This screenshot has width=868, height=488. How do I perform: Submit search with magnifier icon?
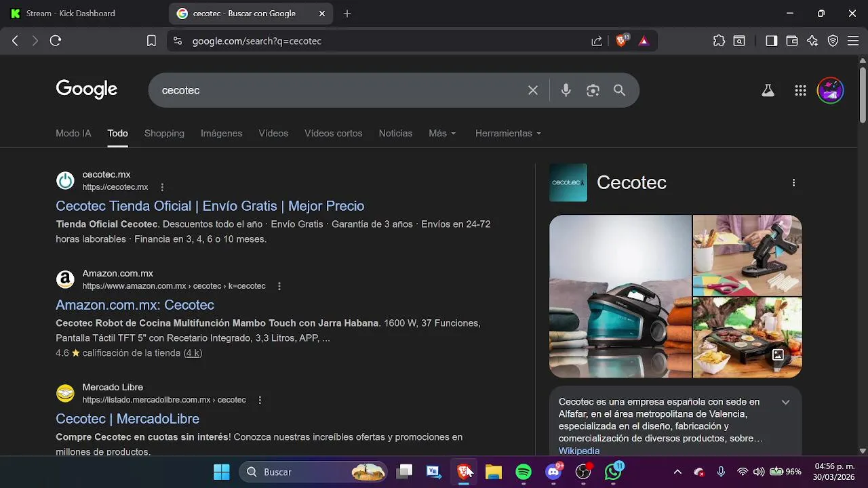[x=619, y=90]
